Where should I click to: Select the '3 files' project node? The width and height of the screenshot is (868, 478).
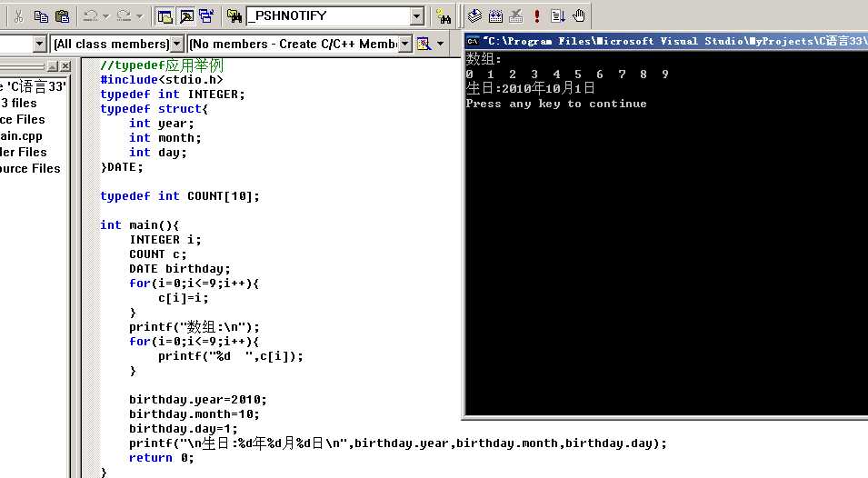pos(19,103)
